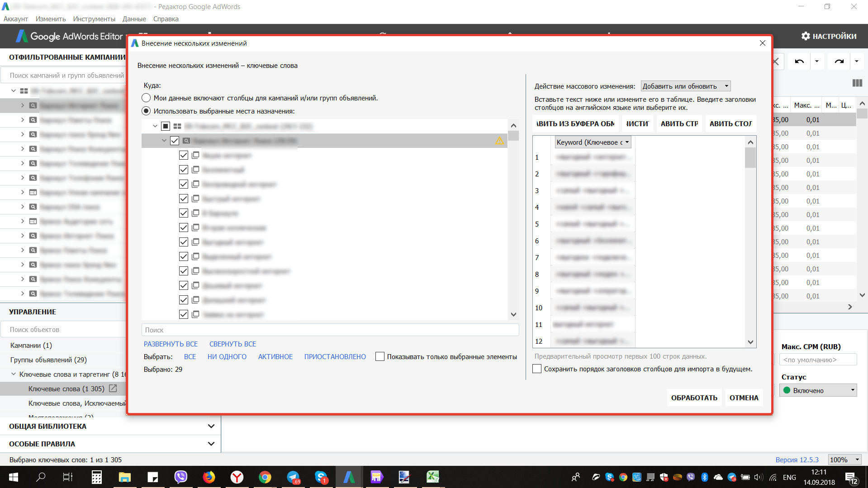The height and width of the screenshot is (488, 868).
Task: Open Yandex Browser from the taskbar
Action: pos(237,477)
